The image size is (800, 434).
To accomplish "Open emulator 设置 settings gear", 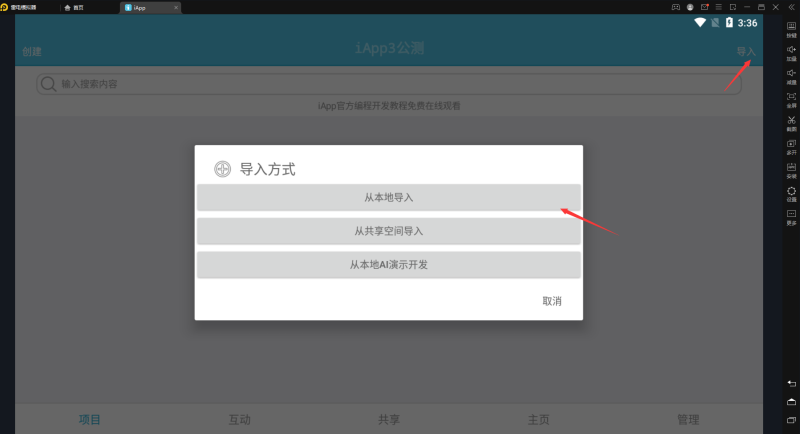I will click(791, 193).
